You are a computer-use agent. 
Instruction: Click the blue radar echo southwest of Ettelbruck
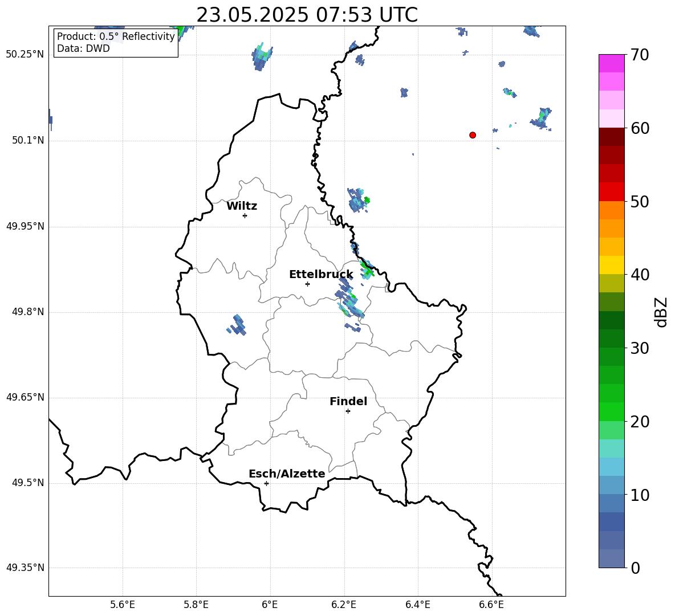click(x=237, y=325)
